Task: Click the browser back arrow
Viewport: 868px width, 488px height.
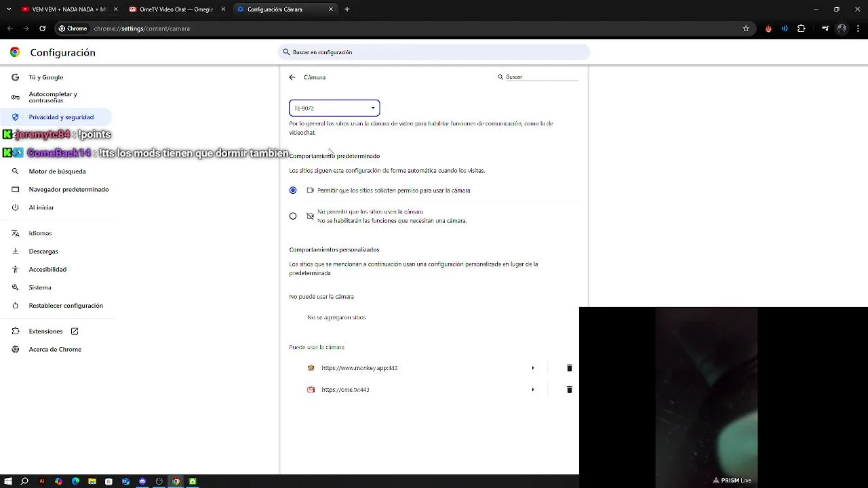Action: tap(9, 28)
